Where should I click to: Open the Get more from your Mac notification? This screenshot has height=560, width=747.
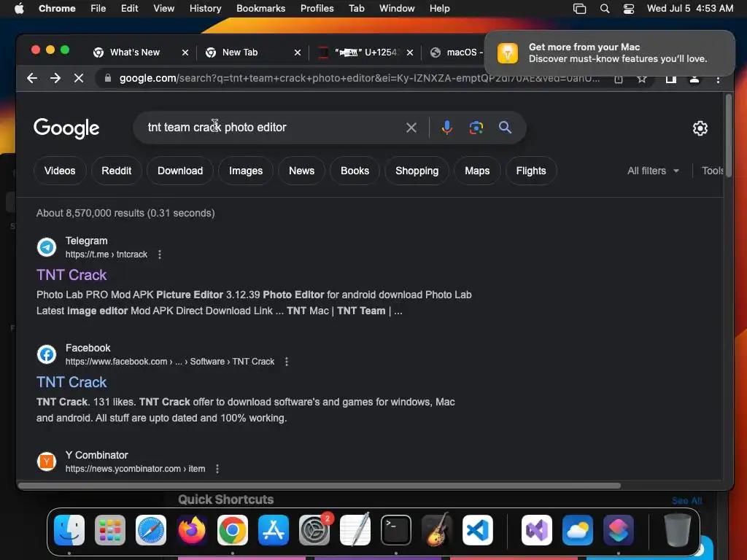click(x=609, y=52)
